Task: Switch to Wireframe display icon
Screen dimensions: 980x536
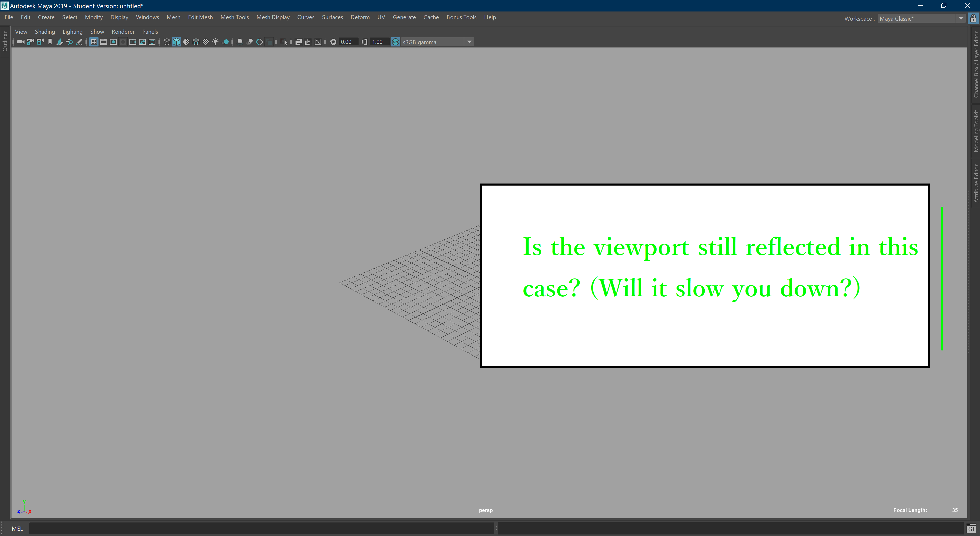Action: (x=167, y=42)
